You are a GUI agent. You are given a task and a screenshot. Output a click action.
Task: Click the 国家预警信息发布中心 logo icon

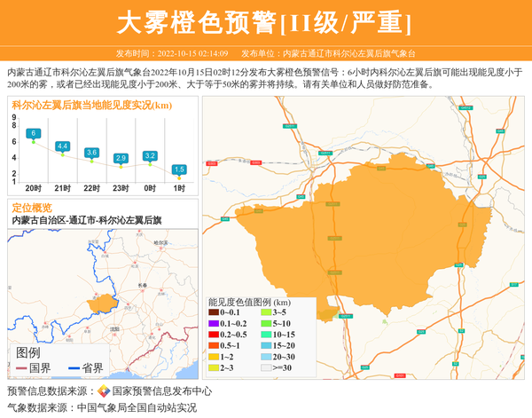[104, 391]
